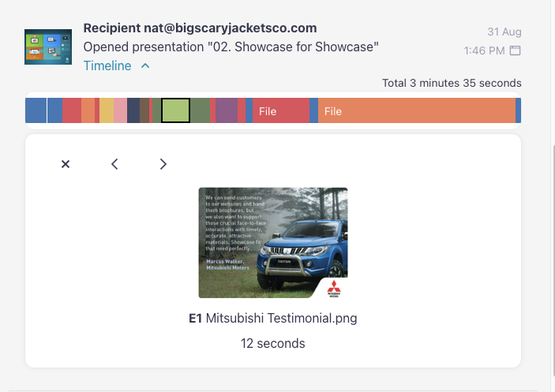Image resolution: width=555 pixels, height=392 pixels.
Task: Select the yellow timeline segment
Action: [x=107, y=110]
